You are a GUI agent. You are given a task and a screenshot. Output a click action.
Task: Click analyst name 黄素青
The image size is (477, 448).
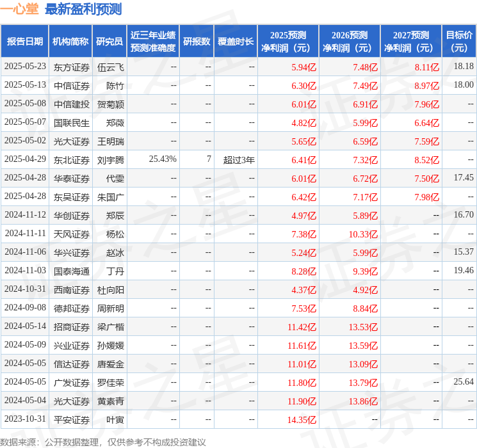tap(110, 401)
